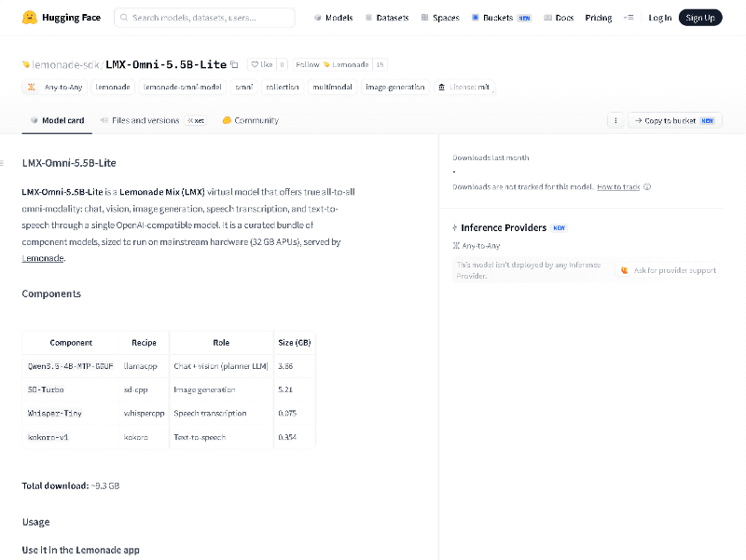Click the Sign Up button
This screenshot has height=560, width=746.
point(700,18)
